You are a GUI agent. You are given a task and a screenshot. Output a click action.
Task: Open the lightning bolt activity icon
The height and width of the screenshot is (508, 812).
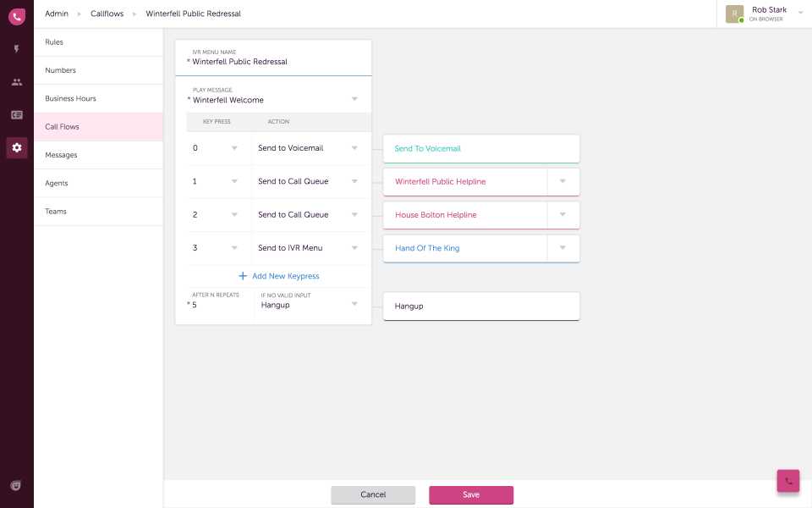pos(17,50)
